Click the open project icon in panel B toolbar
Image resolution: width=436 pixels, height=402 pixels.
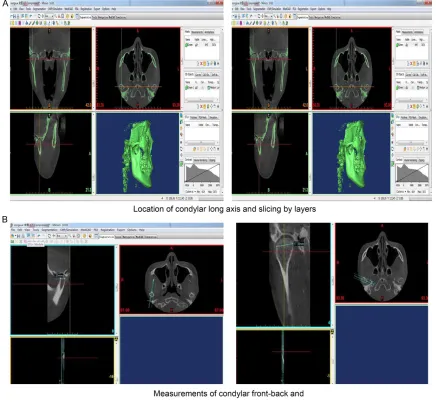[13, 236]
